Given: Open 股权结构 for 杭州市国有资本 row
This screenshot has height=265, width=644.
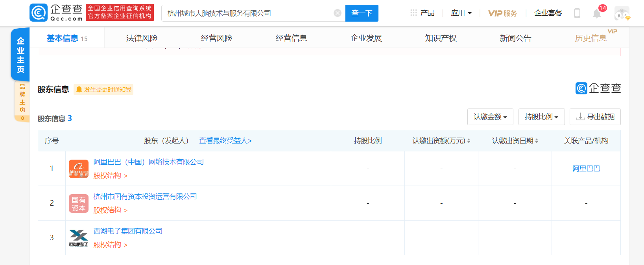Looking at the screenshot, I should click(x=110, y=210).
